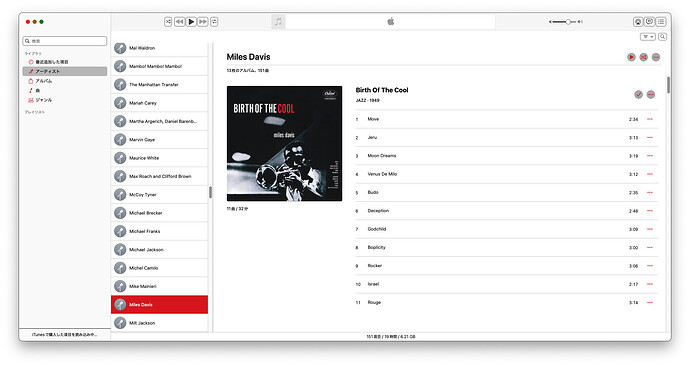Select the highlighted Miles Davis artist row
Viewport: 690px width, 366px height.
pos(159,304)
